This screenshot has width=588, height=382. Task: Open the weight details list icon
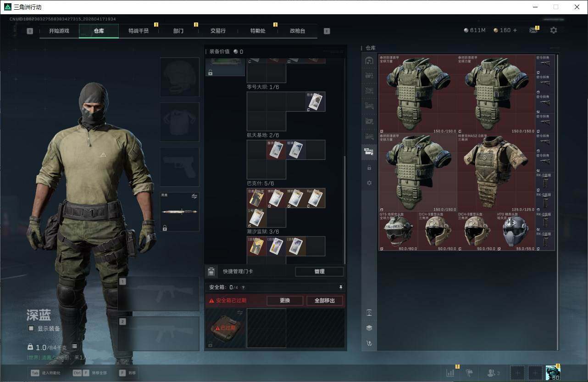74,347
